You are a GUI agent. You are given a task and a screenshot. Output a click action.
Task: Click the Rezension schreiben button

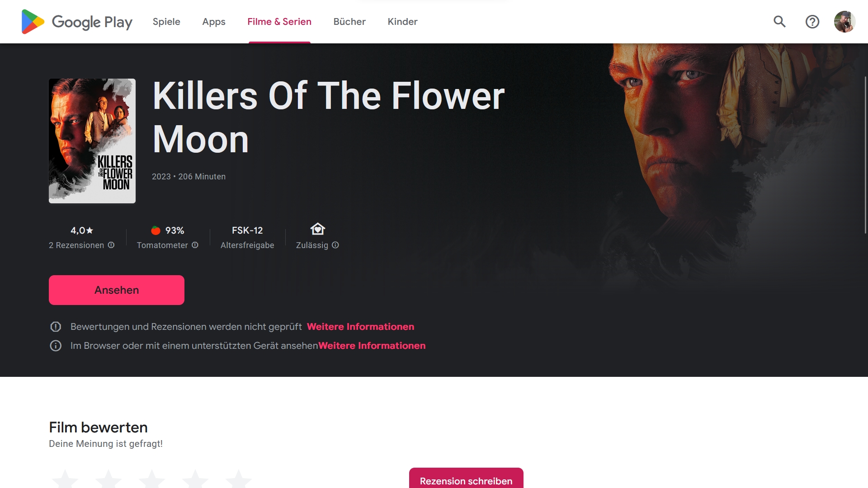pos(466,478)
